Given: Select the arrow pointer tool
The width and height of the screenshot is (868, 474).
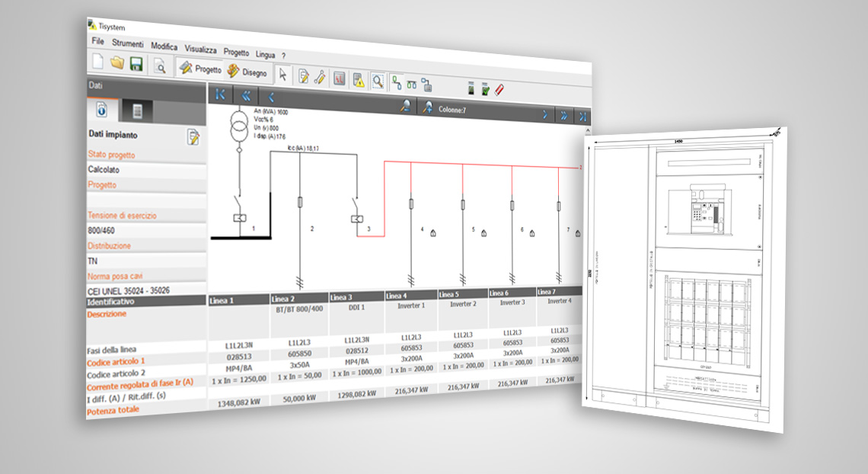Looking at the screenshot, I should (x=282, y=74).
